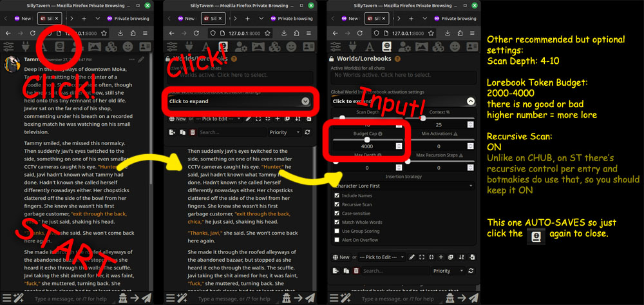This screenshot has width=644, height=305.
Task: Toggle Case-sensitive checkbox
Action: [x=337, y=213]
